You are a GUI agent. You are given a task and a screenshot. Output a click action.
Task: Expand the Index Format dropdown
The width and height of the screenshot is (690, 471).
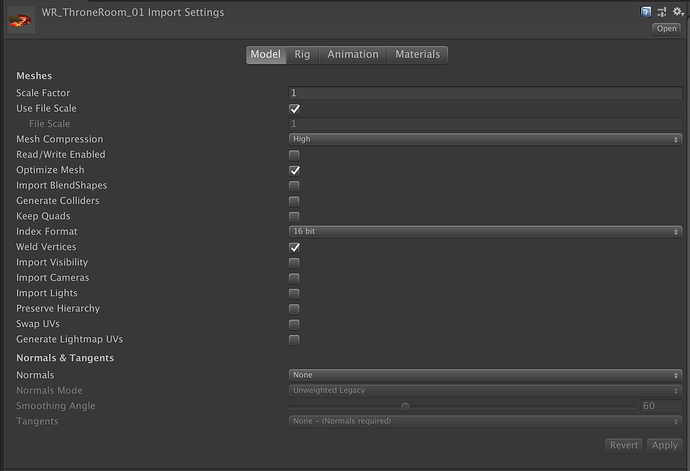point(485,231)
